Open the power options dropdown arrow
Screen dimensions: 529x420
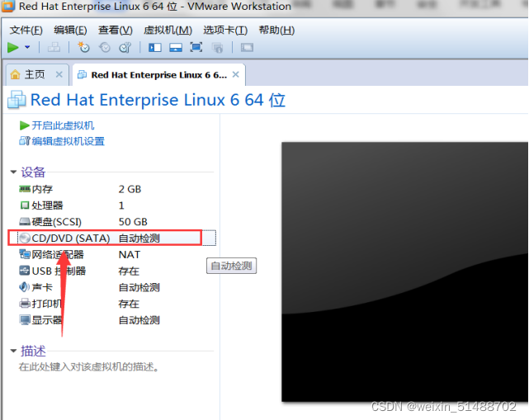[x=27, y=47]
